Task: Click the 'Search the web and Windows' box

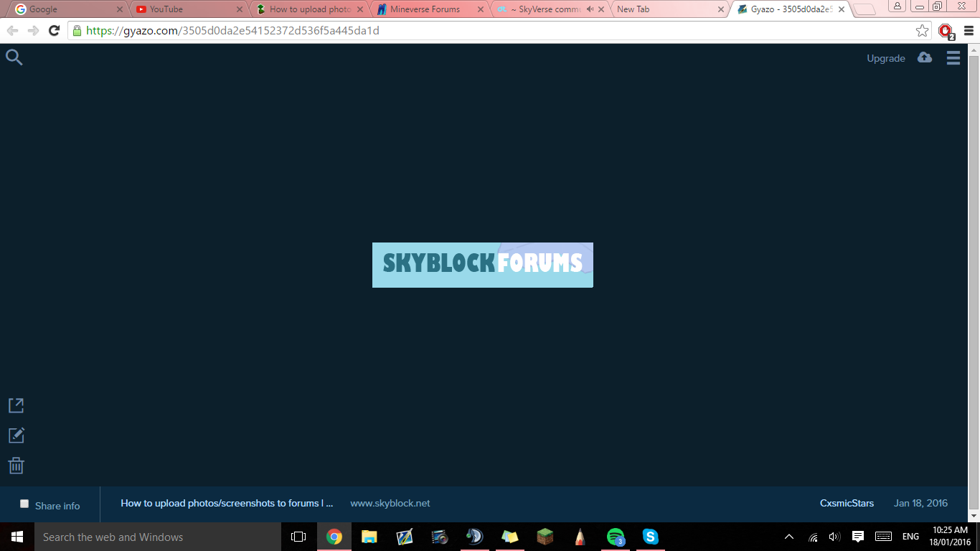Action: point(157,537)
